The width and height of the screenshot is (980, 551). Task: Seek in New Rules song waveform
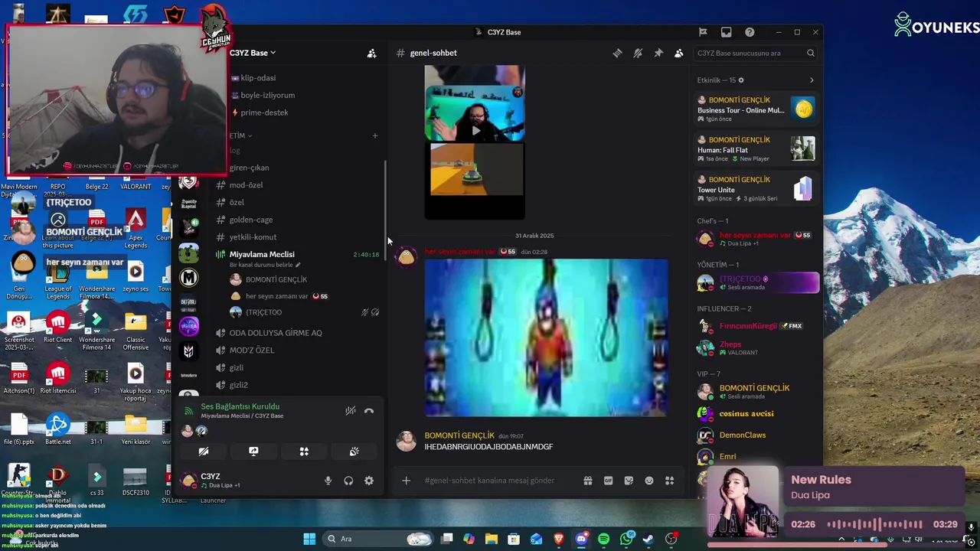877,524
